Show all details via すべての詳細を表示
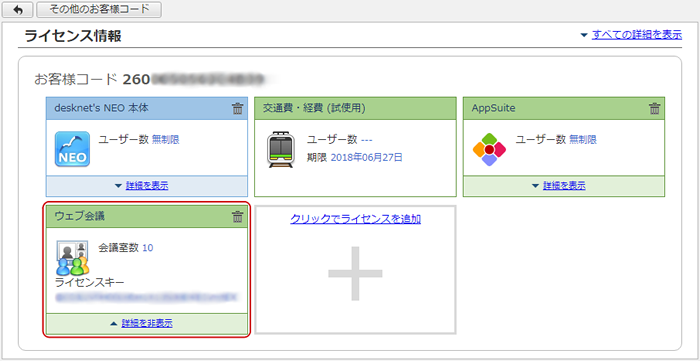The image size is (700, 361). pyautogui.click(x=637, y=34)
